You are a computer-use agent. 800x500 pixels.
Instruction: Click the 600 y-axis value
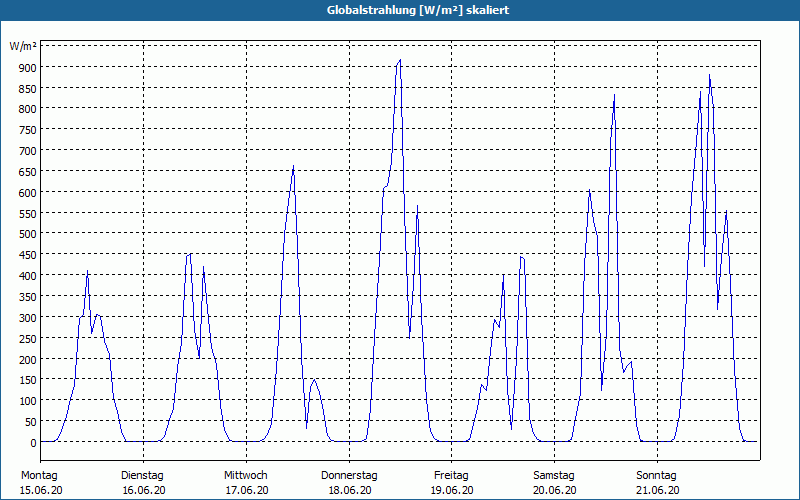(x=28, y=193)
